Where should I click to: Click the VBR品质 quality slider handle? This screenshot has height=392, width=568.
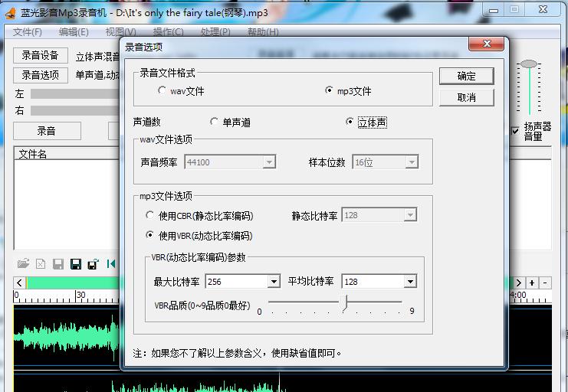(345, 302)
